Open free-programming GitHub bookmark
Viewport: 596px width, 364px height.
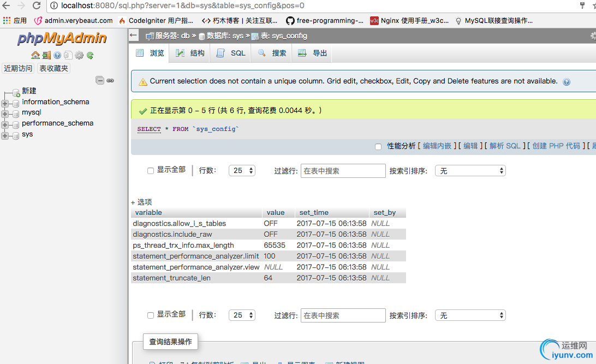pos(325,21)
